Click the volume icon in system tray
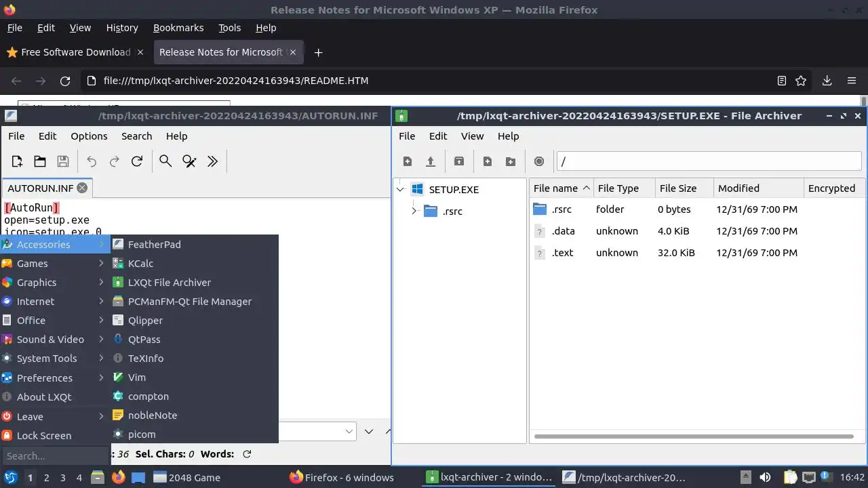Viewport: 868px width, 488px height. pyautogui.click(x=765, y=478)
